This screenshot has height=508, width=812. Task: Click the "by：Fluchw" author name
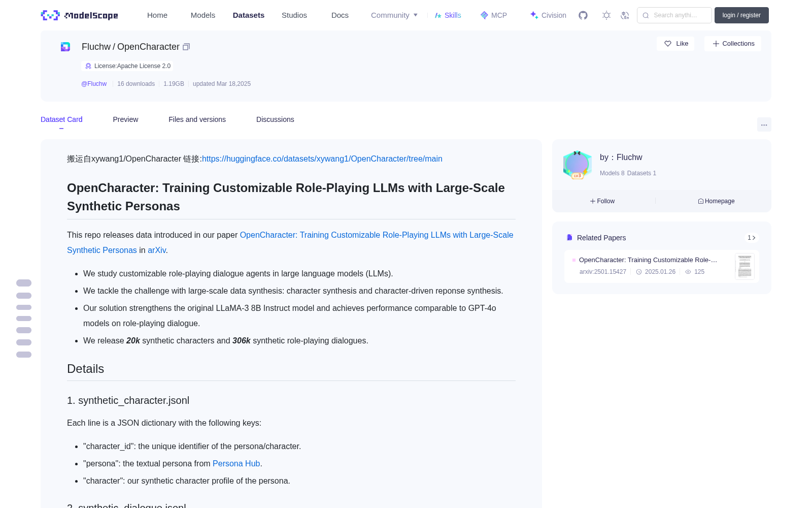[x=621, y=157]
